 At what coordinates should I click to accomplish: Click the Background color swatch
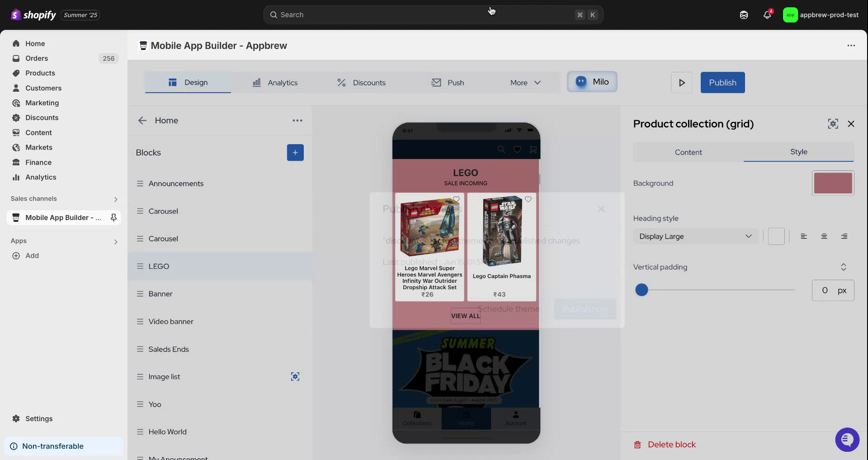[x=833, y=183]
